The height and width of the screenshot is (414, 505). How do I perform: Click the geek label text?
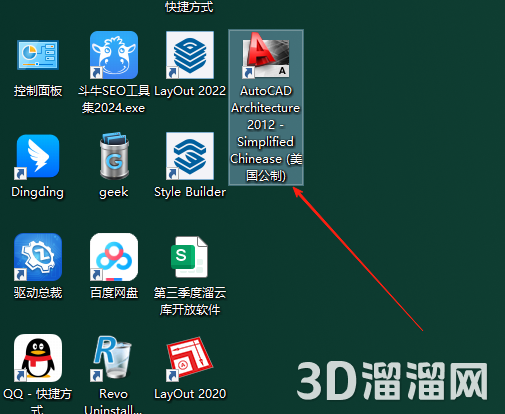(x=114, y=192)
